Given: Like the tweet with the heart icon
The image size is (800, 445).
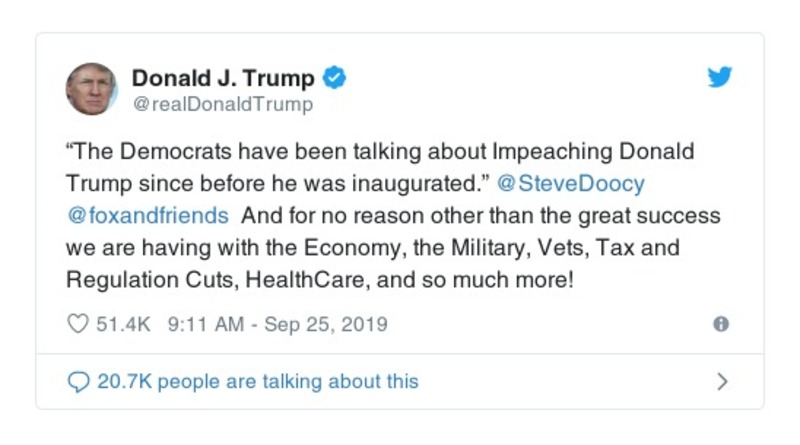Looking at the screenshot, I should click(x=77, y=324).
